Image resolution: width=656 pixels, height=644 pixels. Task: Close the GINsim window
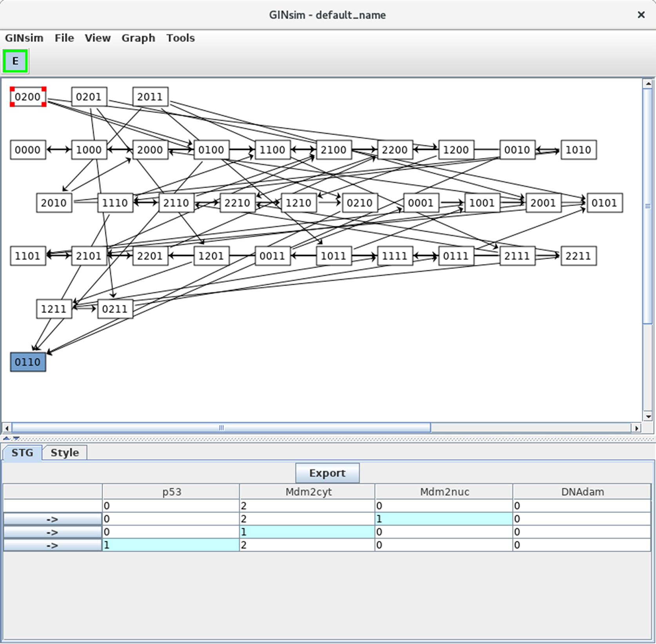(x=641, y=15)
